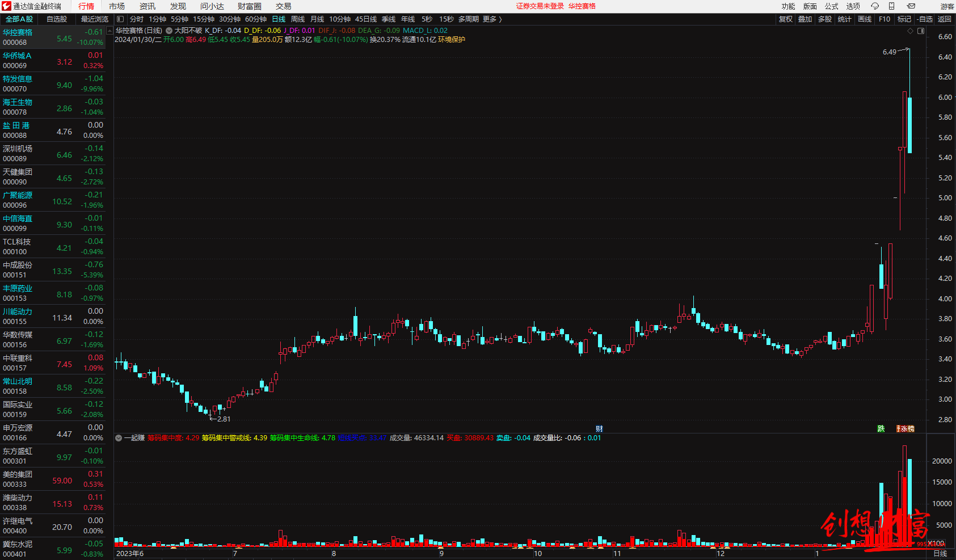Click the 日线 label at bottom right
The image size is (956, 560).
[x=940, y=554]
